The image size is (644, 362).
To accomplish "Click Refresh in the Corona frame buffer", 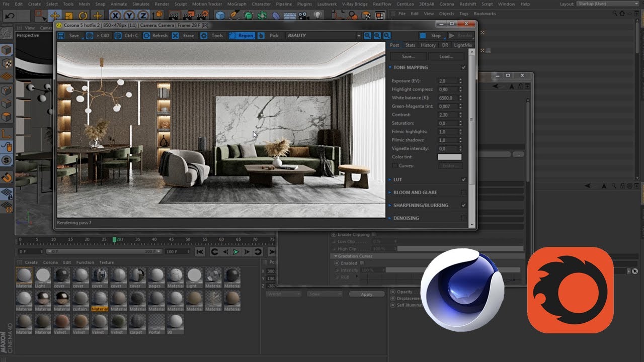I will pyautogui.click(x=155, y=36).
